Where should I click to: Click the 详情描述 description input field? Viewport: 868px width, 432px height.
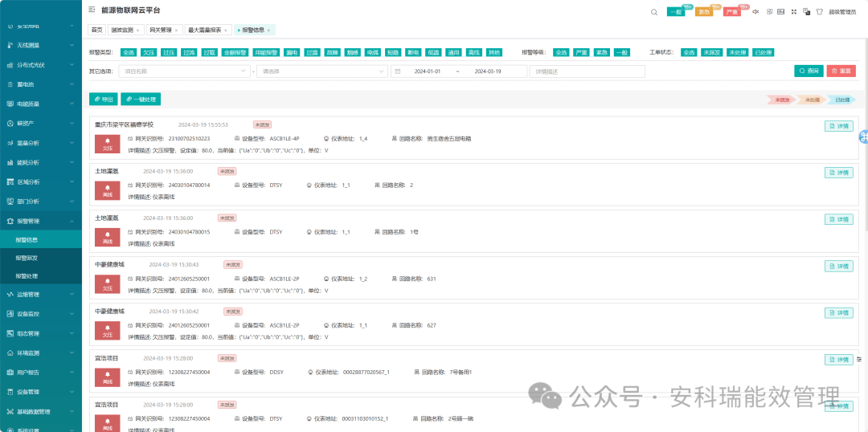pos(588,71)
